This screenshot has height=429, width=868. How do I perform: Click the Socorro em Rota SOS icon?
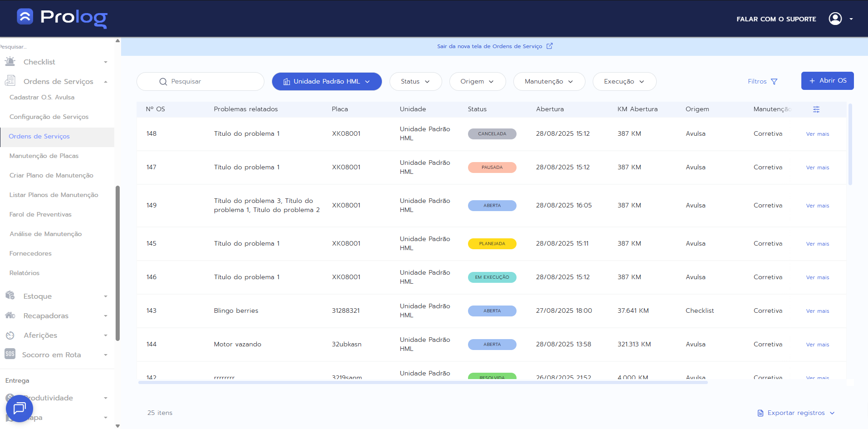[10, 354]
